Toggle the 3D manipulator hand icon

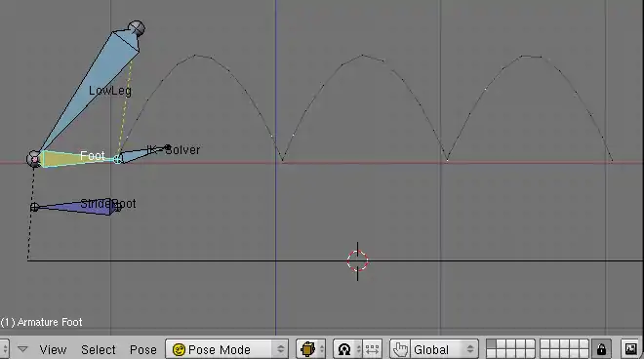click(400, 349)
